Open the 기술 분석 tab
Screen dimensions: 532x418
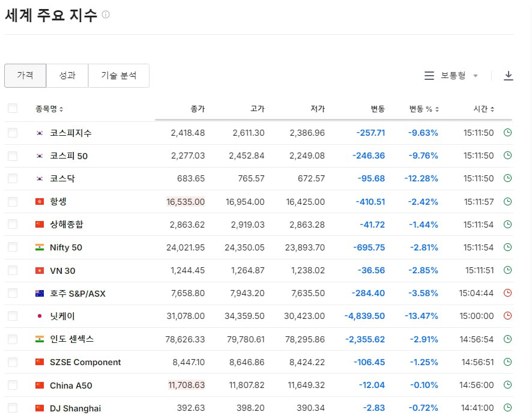119,76
